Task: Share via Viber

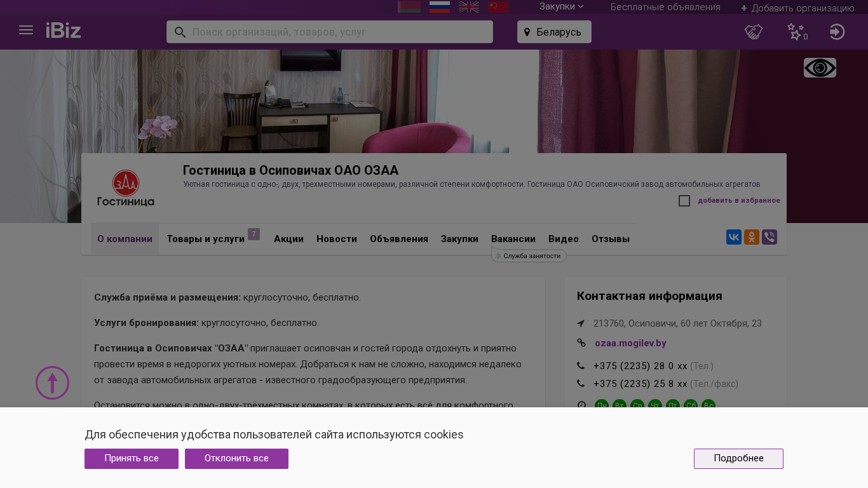Action: (x=770, y=237)
